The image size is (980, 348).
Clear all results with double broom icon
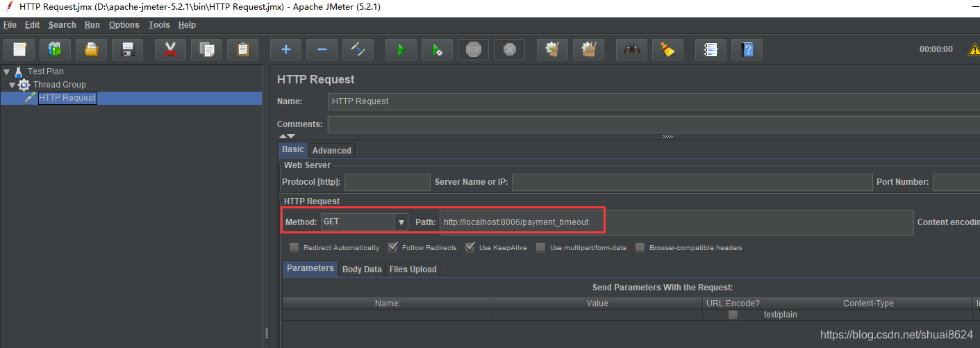[588, 49]
